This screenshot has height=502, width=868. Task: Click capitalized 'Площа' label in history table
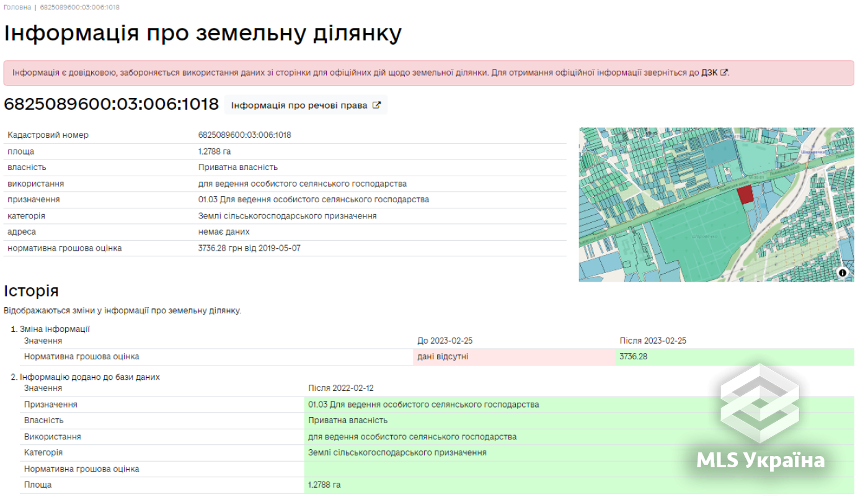click(38, 485)
